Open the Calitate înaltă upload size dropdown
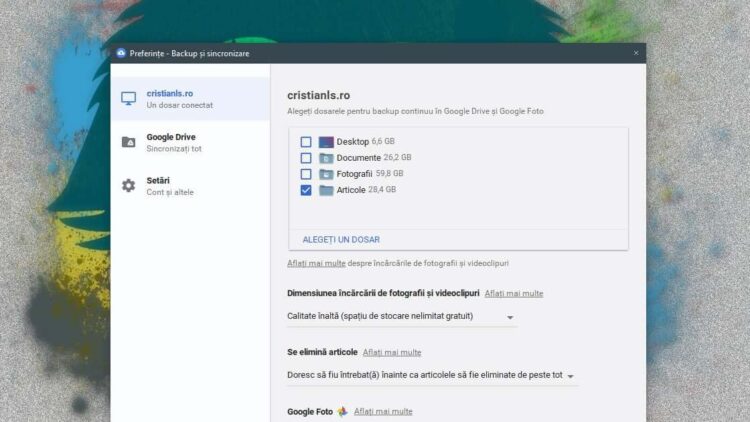Viewport: 750px width, 422px height. [x=401, y=316]
